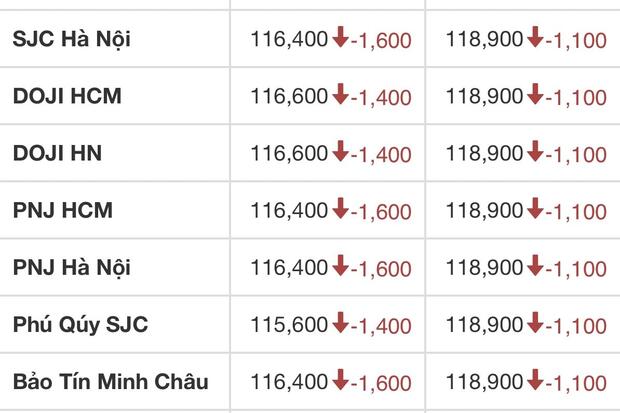The width and height of the screenshot is (620, 413).
Task: Click the down arrow beside SJC Hà Nội 116,400
Action: [x=340, y=37]
